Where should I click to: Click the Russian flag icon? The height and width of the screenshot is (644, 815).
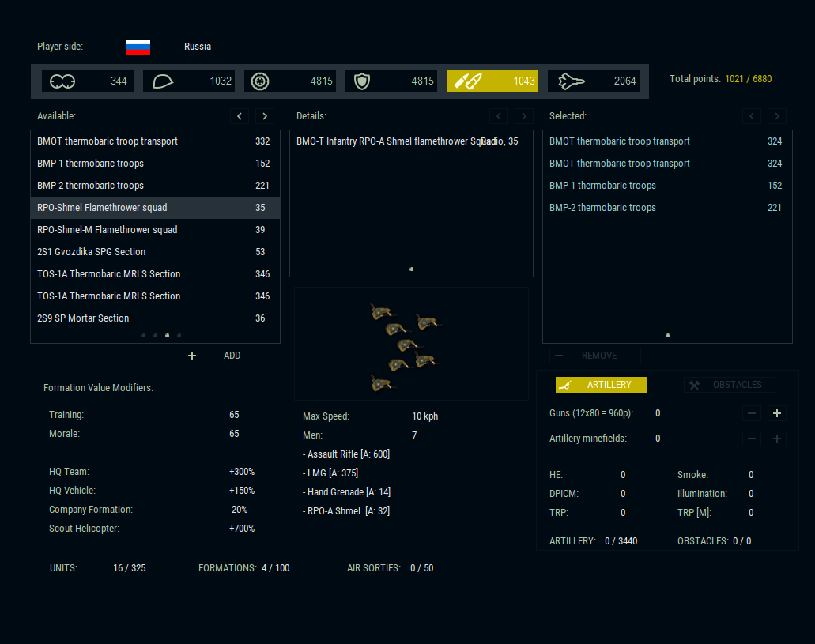138,47
